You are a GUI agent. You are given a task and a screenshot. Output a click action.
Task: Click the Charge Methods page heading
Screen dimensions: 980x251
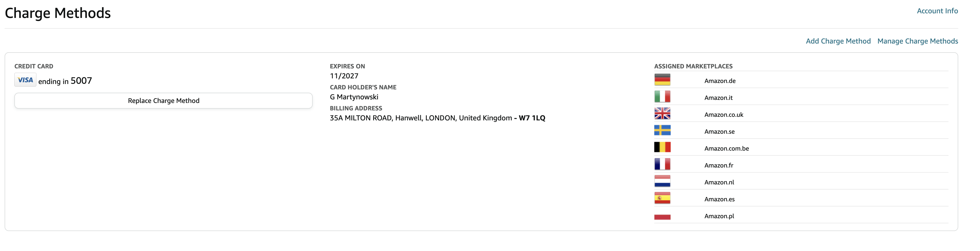click(x=57, y=13)
